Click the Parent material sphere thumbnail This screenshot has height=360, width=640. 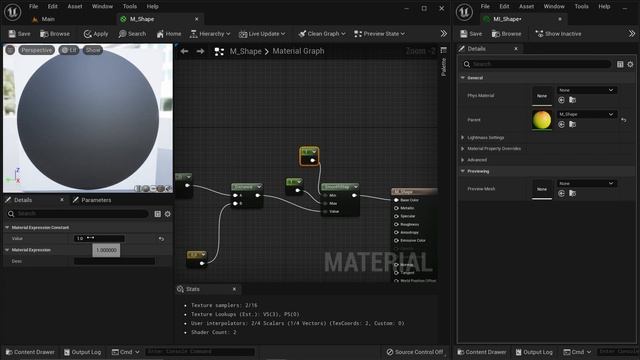(x=542, y=120)
